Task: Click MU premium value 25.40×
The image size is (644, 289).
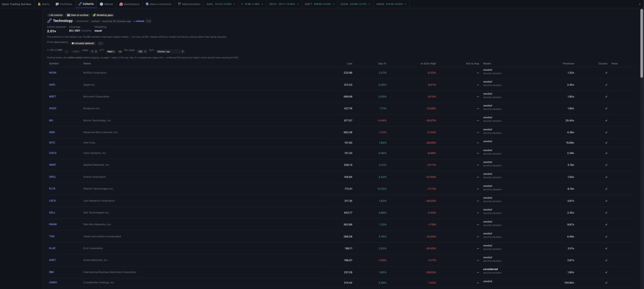Action: [x=570, y=121]
